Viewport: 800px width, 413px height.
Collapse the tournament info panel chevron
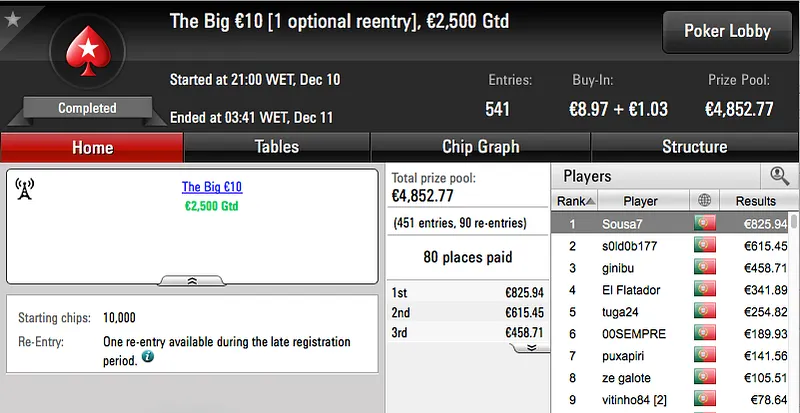pyautogui.click(x=192, y=281)
